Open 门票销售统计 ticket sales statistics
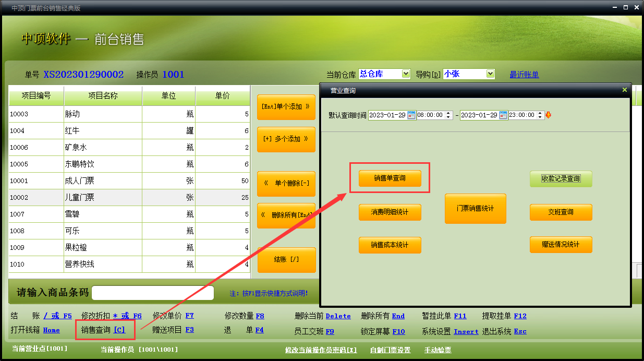 (475, 209)
